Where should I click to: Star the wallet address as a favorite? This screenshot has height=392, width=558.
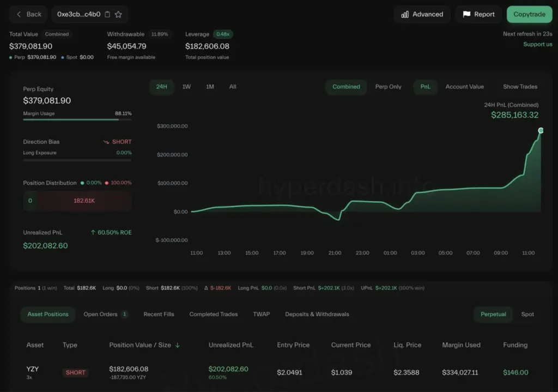(118, 15)
